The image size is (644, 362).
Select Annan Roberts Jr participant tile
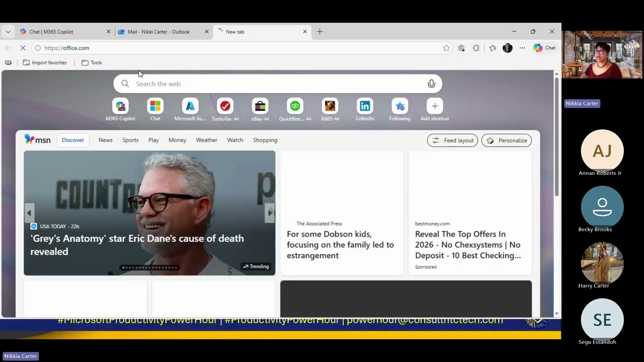(x=602, y=153)
